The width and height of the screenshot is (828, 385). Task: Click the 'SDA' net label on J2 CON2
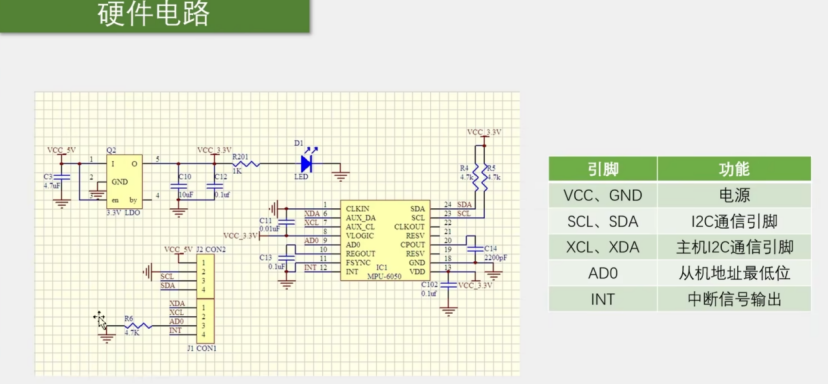168,286
